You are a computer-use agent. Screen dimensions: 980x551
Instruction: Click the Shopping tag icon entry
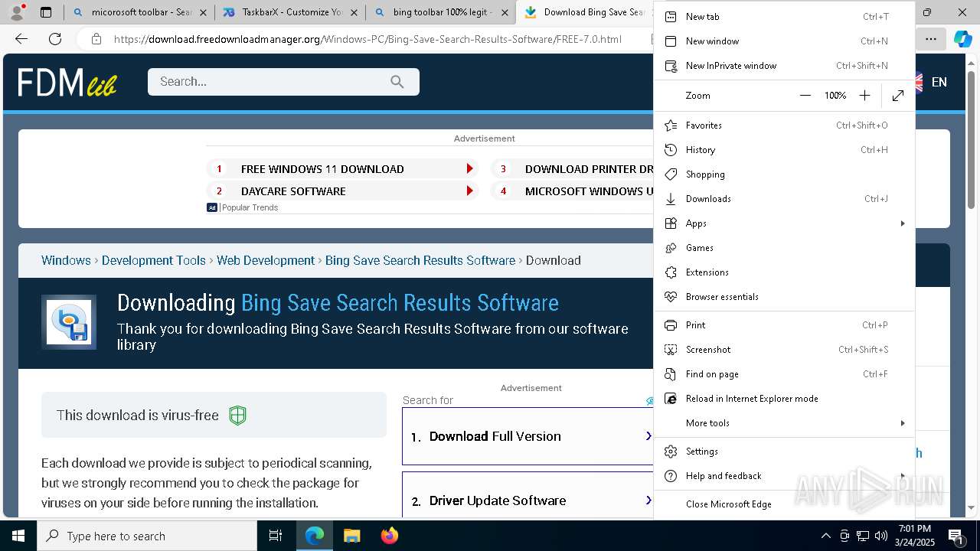pyautogui.click(x=784, y=174)
